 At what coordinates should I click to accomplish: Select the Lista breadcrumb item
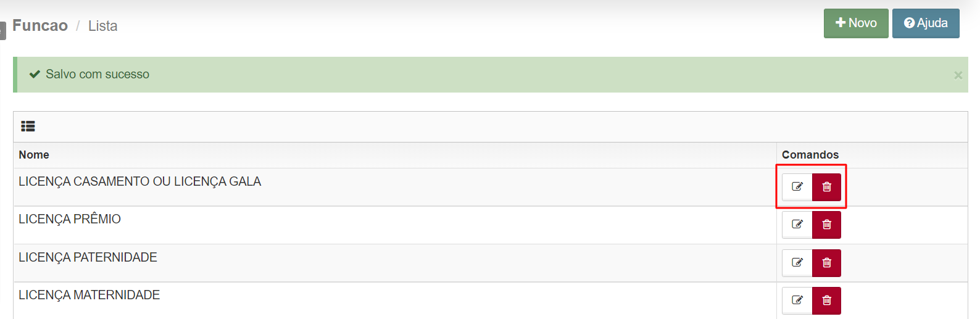tap(102, 26)
